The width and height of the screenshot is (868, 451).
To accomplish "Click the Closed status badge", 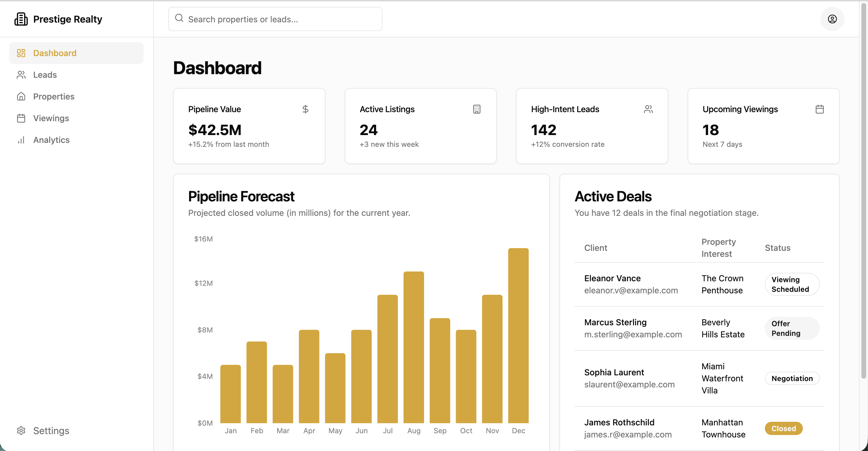I will (x=784, y=428).
